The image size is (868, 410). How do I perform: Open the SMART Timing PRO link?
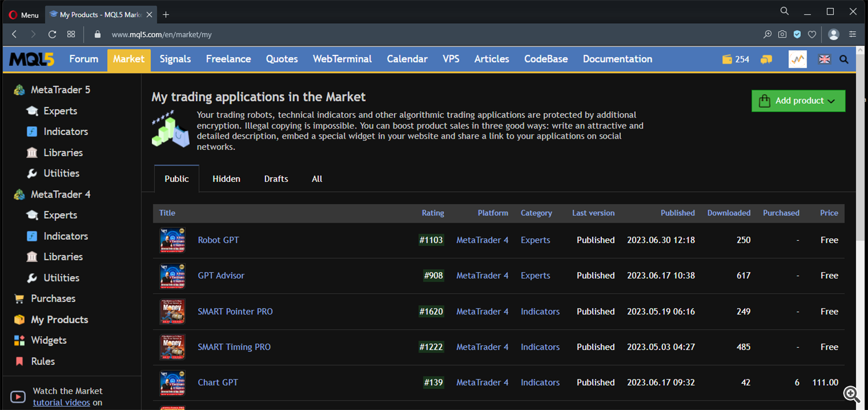pyautogui.click(x=234, y=347)
